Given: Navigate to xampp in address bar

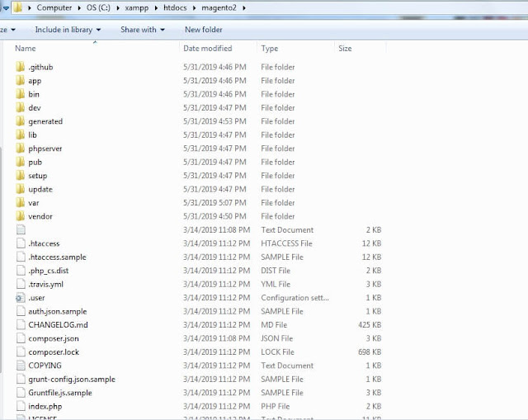Looking at the screenshot, I should point(136,7).
